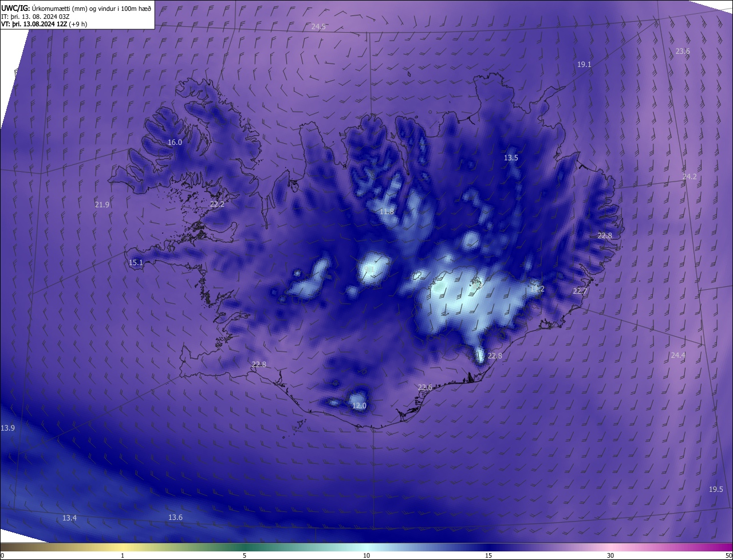The image size is (733, 560).
Task: Click the 23.6 value label
Action: (x=683, y=52)
